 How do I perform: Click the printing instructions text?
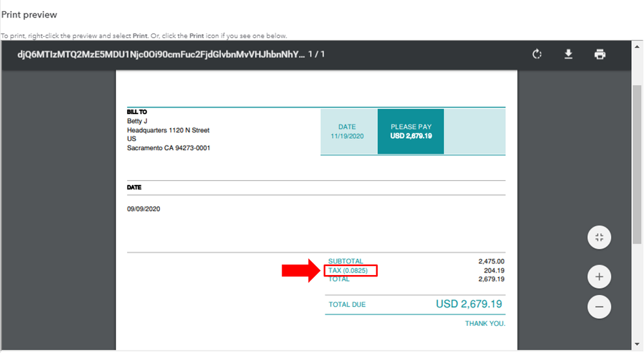[x=144, y=35]
